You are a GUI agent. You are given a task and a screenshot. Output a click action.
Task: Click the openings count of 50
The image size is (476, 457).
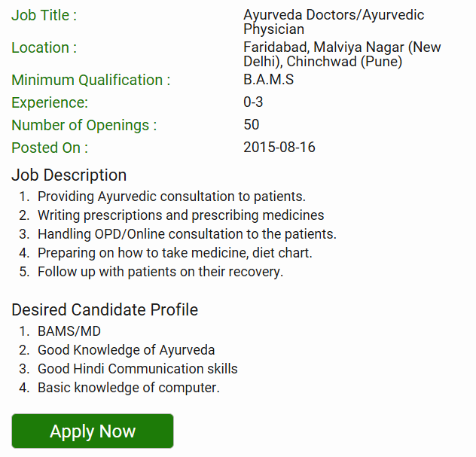click(x=252, y=124)
